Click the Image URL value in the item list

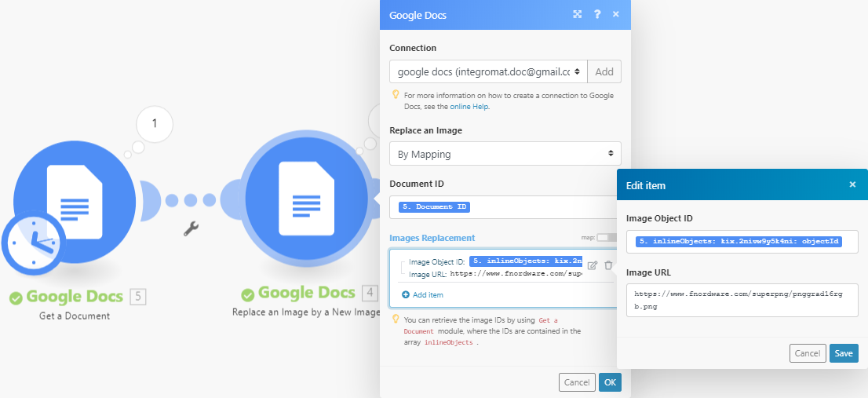(x=516, y=273)
